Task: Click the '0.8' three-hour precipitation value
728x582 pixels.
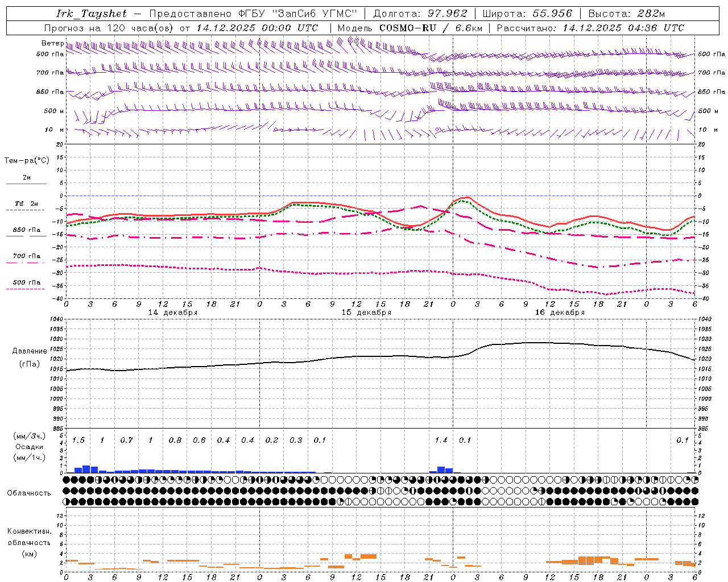Action: click(175, 440)
